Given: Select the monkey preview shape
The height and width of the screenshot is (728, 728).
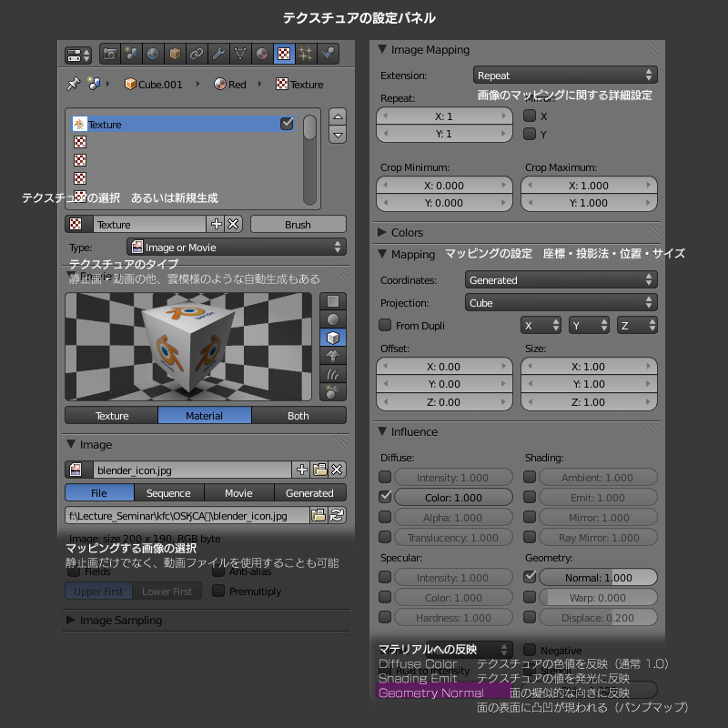Looking at the screenshot, I should pos(334,356).
